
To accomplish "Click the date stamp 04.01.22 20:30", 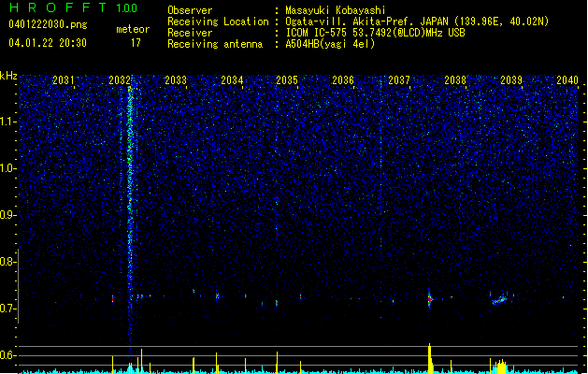I will tap(48, 43).
